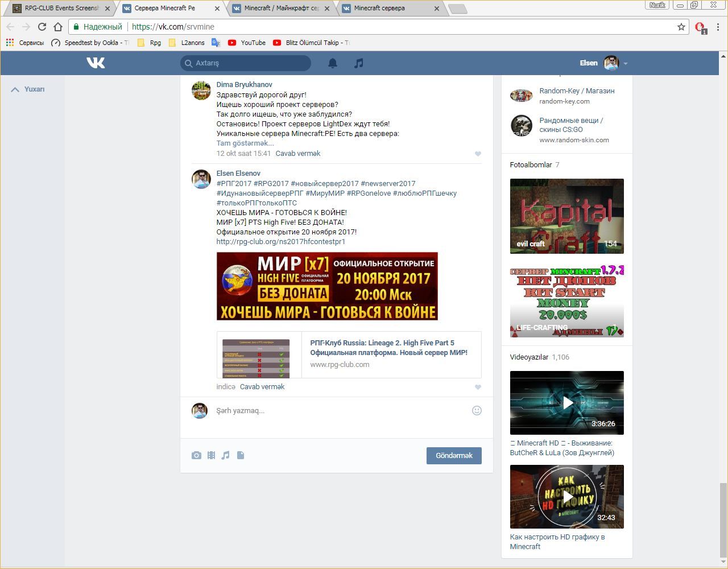Open Speedtest by Ookla bookmark
728x569 pixels.
pos(90,43)
